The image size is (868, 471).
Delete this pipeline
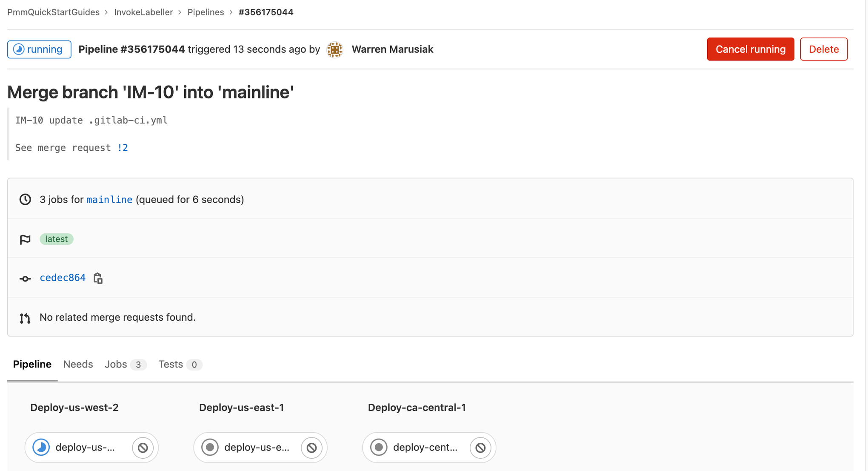(x=824, y=49)
